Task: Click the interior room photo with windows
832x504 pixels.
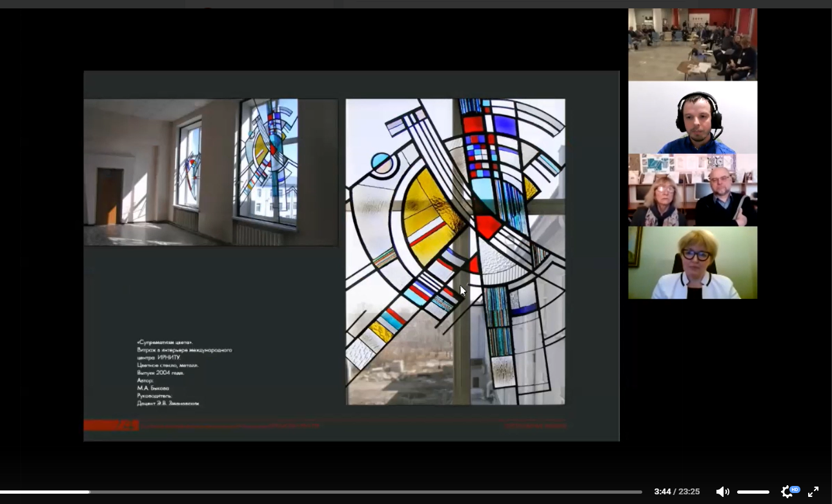Action: coord(210,172)
